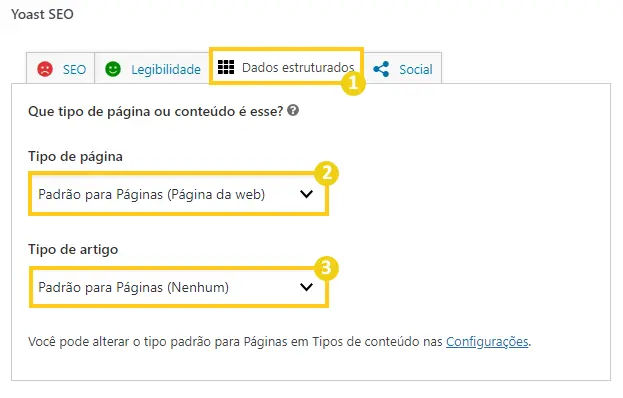Open the help question mark icon
This screenshot has width=623, height=398.
tap(293, 110)
